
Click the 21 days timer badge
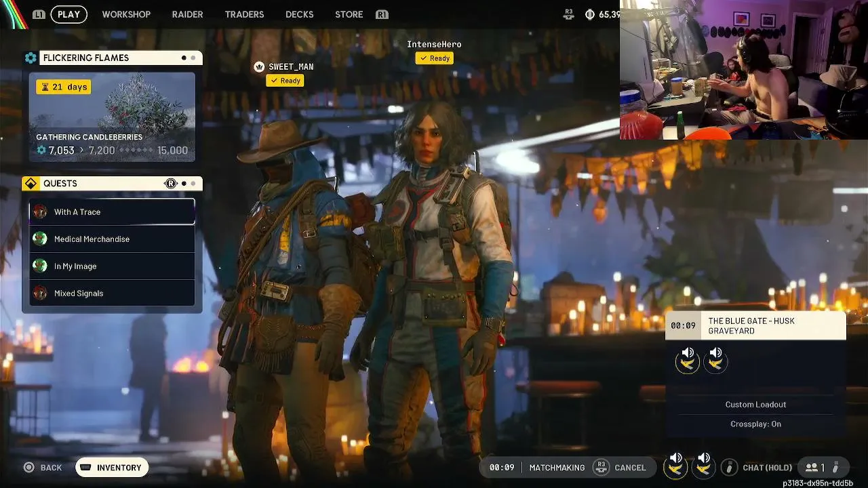point(63,87)
